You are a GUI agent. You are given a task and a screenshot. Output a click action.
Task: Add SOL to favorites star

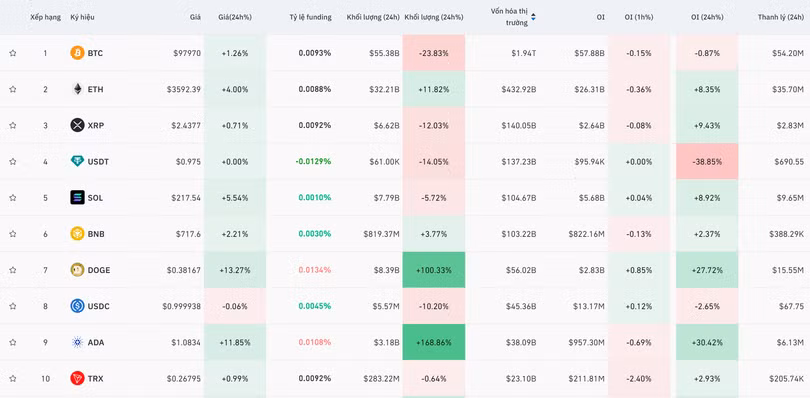13,197
